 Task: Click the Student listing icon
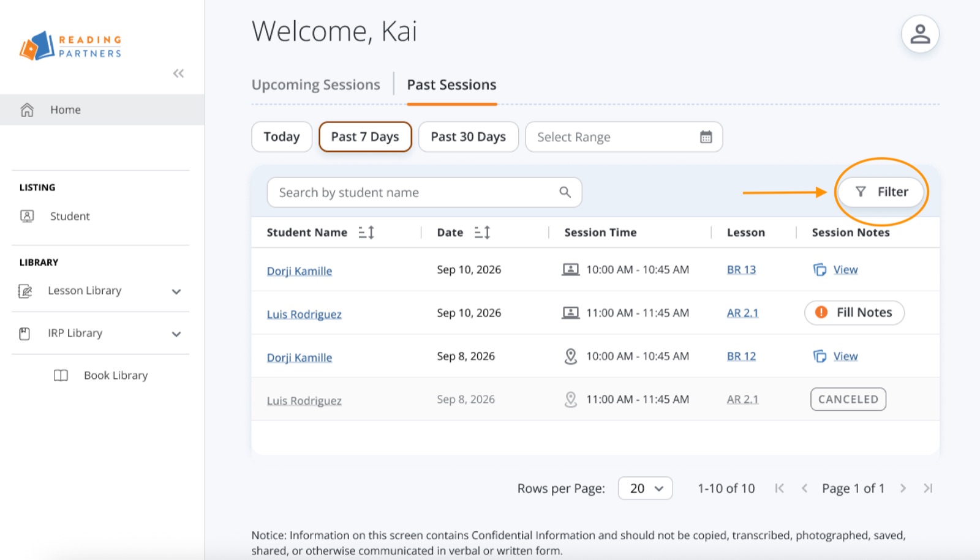tap(27, 216)
